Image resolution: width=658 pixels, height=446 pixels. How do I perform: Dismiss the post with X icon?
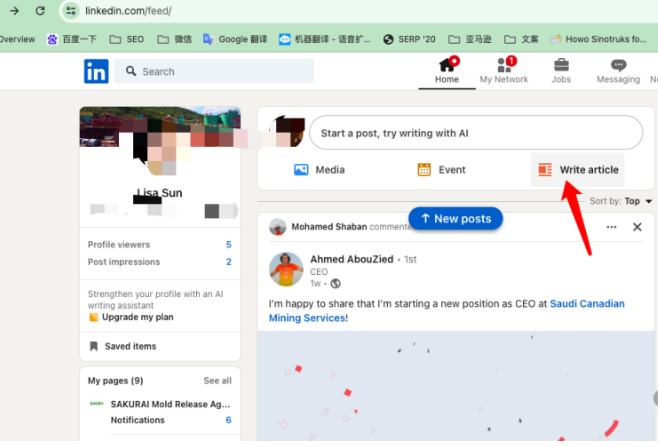click(637, 227)
